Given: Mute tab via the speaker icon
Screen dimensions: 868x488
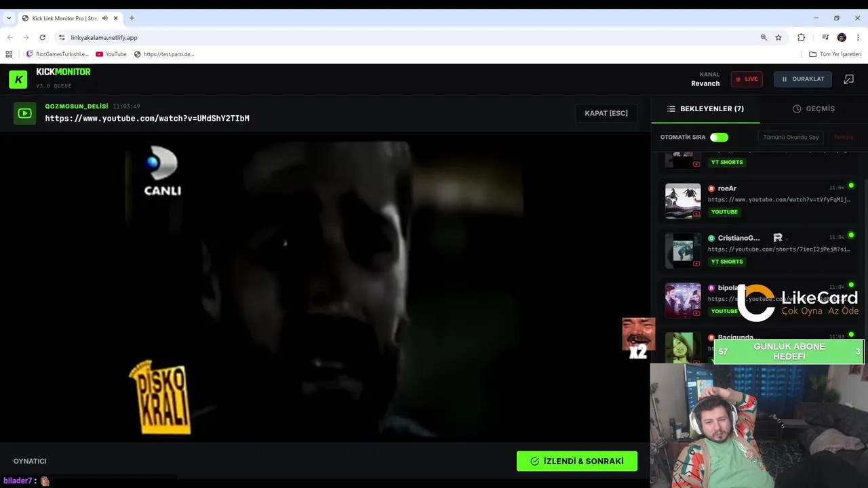Looking at the screenshot, I should coord(104,18).
